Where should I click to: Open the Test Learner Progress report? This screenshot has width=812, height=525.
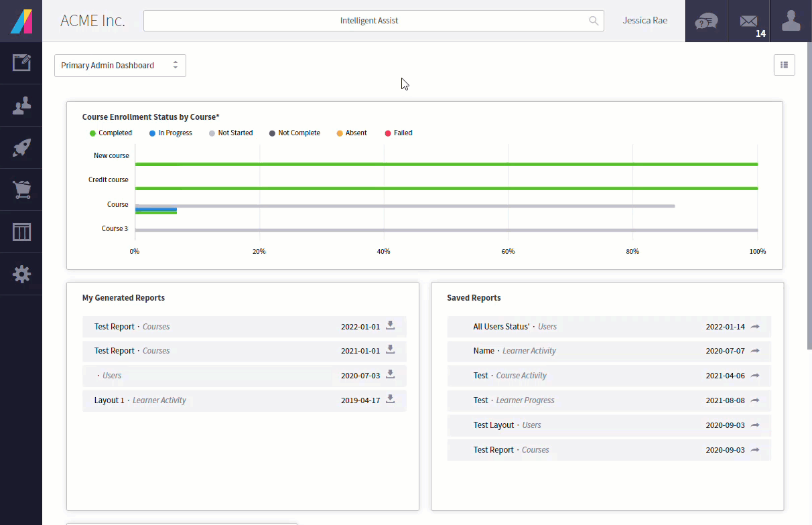coord(609,400)
